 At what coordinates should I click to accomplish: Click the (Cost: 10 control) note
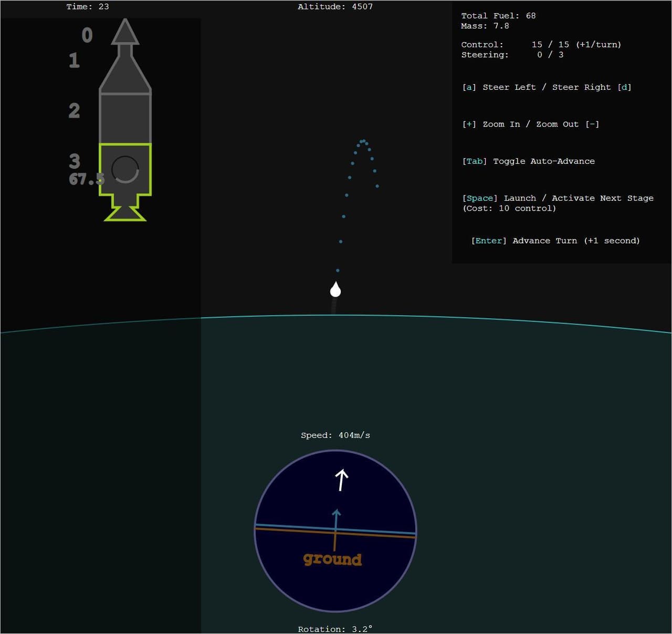[509, 208]
